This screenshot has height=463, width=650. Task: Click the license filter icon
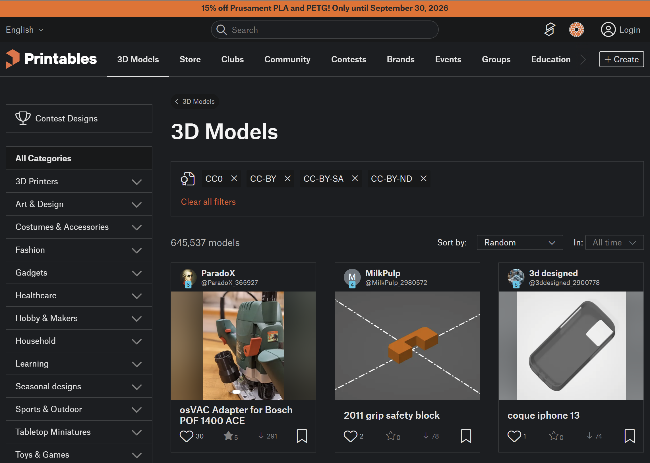point(187,179)
